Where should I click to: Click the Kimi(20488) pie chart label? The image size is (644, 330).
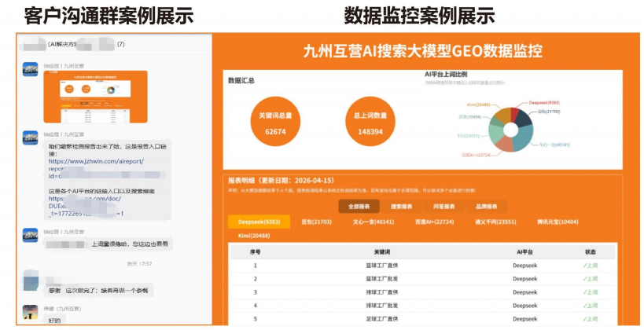(479, 104)
